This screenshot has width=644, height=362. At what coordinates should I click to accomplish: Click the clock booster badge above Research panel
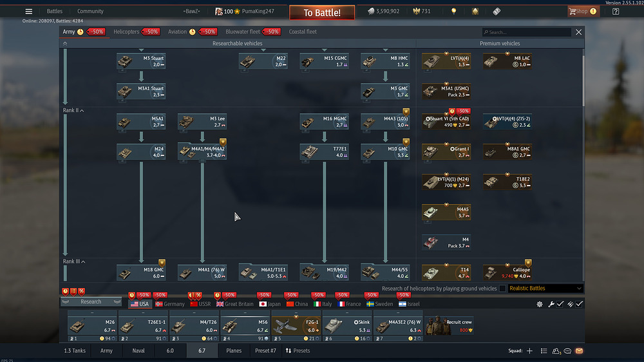65,291
